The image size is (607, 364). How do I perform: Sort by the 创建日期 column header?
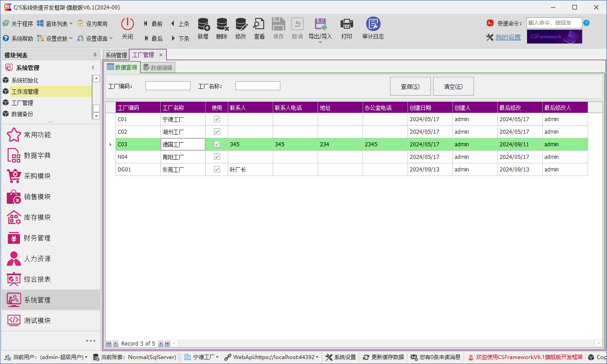point(430,108)
